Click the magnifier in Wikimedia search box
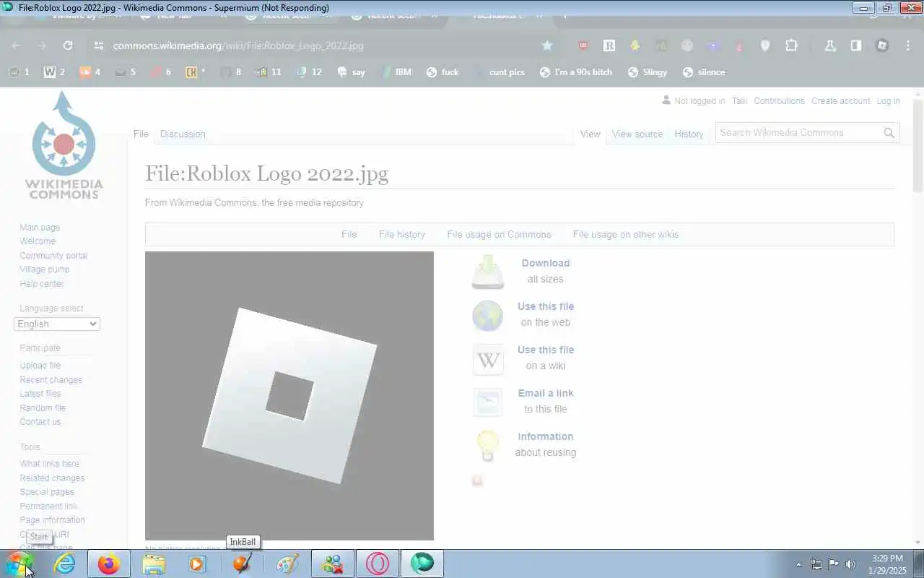924x578 pixels. pyautogui.click(x=889, y=133)
